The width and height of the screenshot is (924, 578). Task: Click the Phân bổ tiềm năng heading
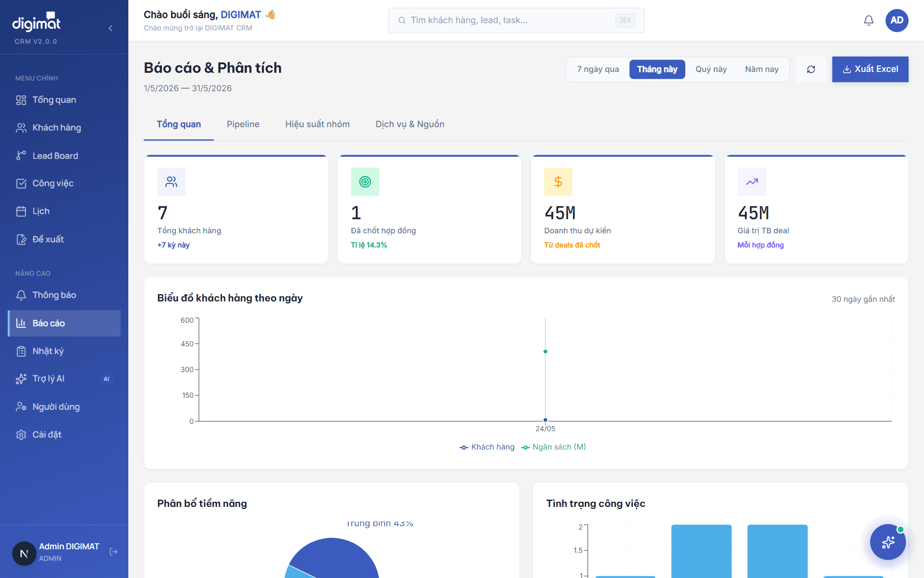tap(202, 504)
